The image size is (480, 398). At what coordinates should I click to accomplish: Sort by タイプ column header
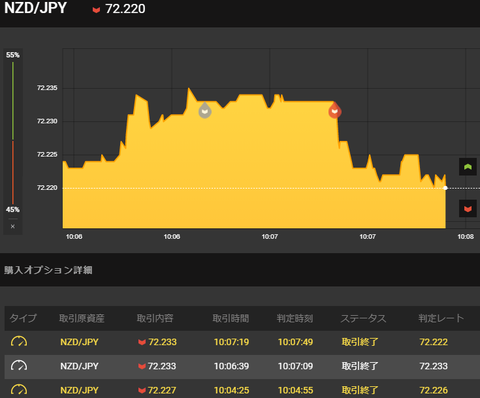(23, 318)
